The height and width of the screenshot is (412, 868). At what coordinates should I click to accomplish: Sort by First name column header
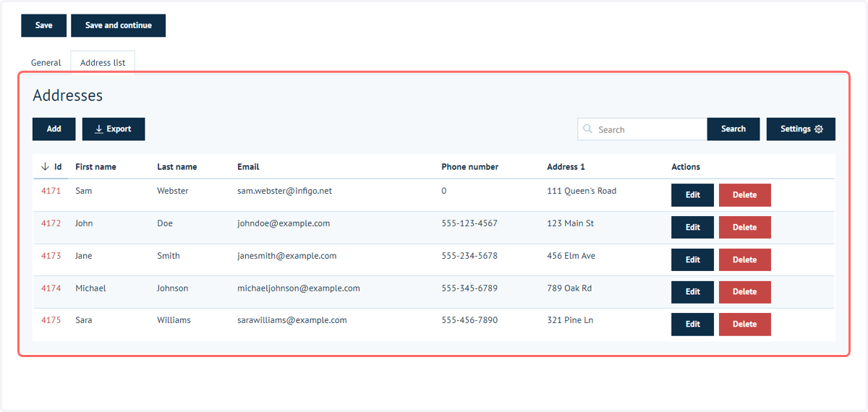coord(95,167)
